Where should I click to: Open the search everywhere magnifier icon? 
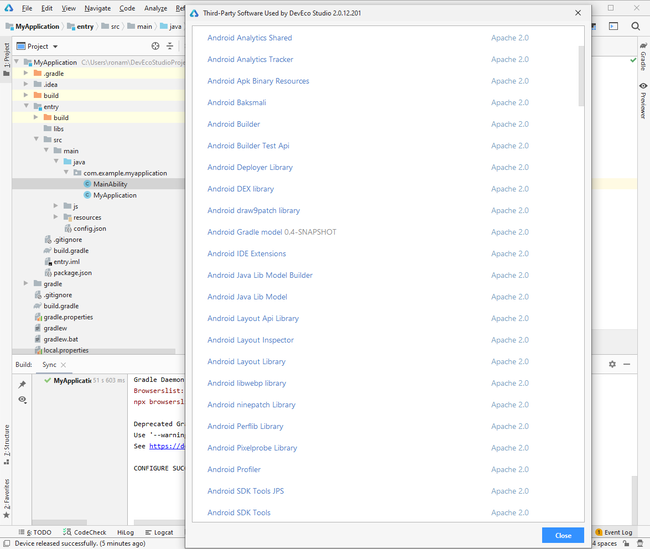[635, 26]
